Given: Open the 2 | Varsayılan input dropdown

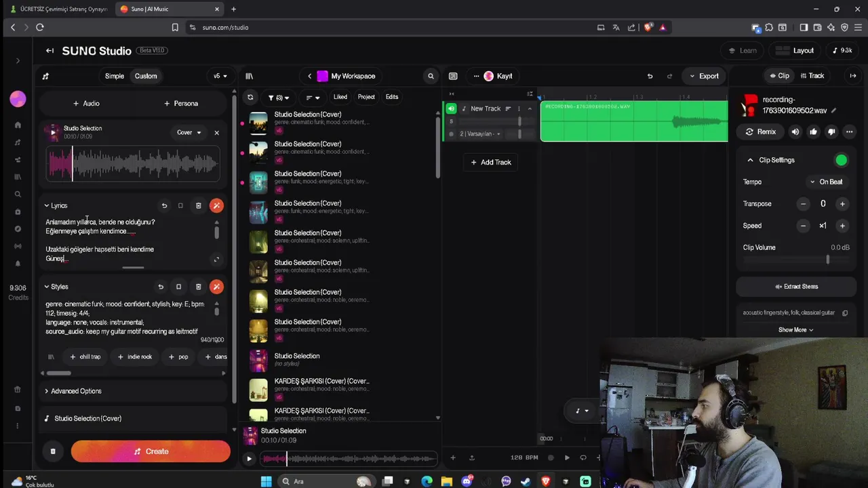Looking at the screenshot, I should pos(480,134).
